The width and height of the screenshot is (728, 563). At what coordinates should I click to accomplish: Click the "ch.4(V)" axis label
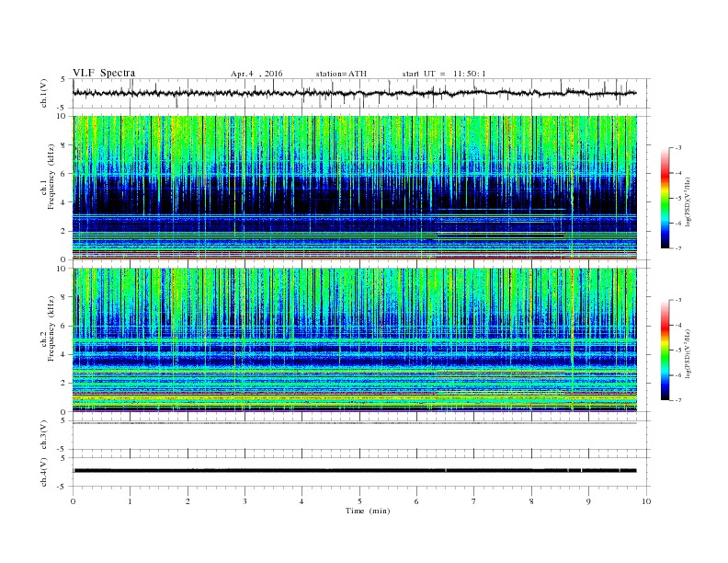44,472
